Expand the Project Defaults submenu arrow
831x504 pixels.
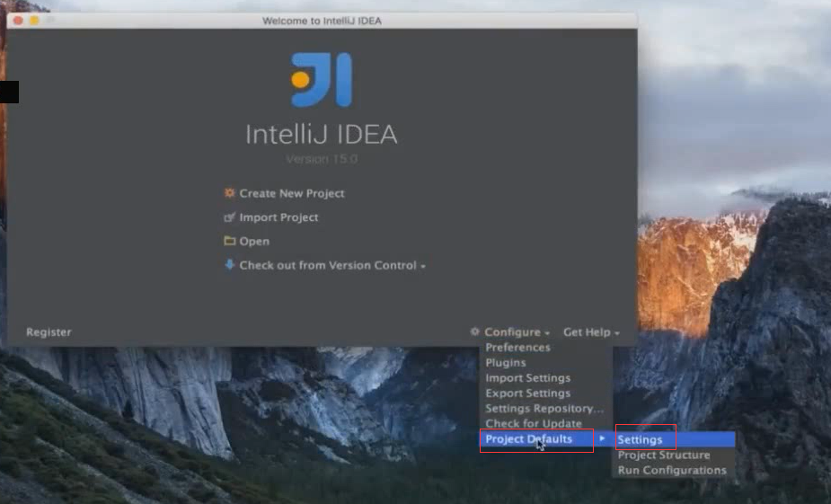(x=602, y=438)
